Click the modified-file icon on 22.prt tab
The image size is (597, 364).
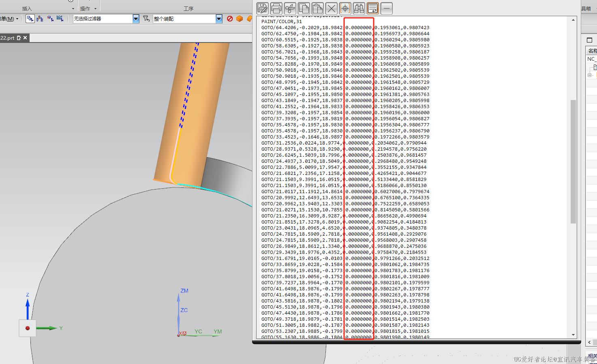click(x=19, y=38)
